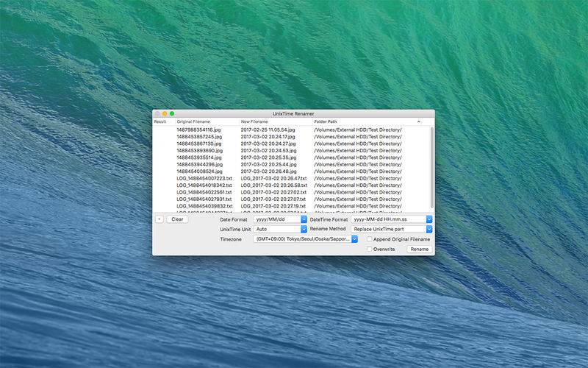
Task: Click new filename LOG_2017-03-02 20.27.07.txt
Action: 273,199
